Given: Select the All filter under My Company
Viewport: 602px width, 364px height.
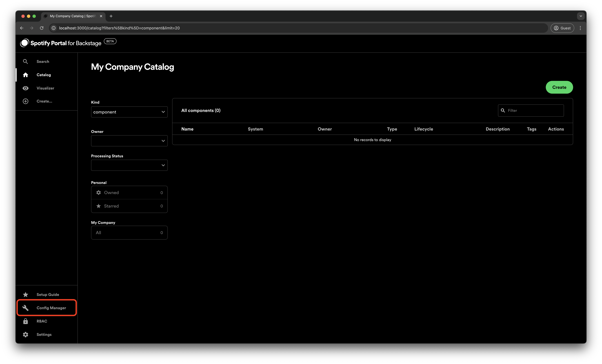Looking at the screenshot, I should [129, 233].
